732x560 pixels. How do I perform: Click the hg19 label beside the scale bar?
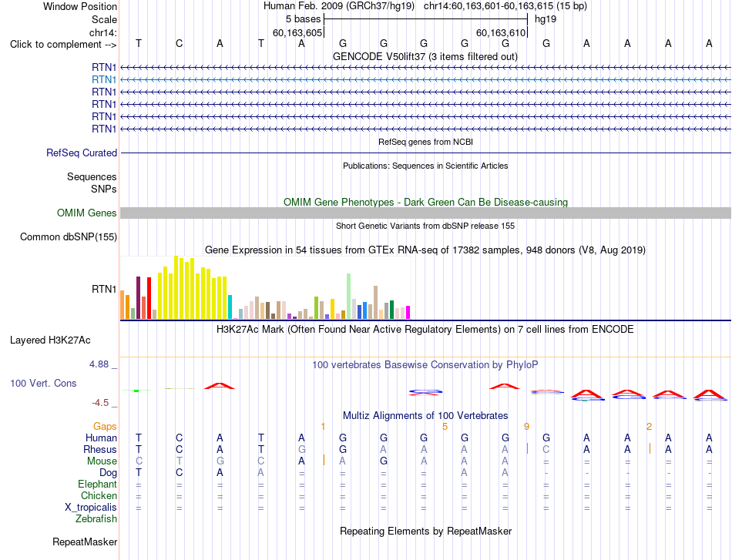click(546, 19)
